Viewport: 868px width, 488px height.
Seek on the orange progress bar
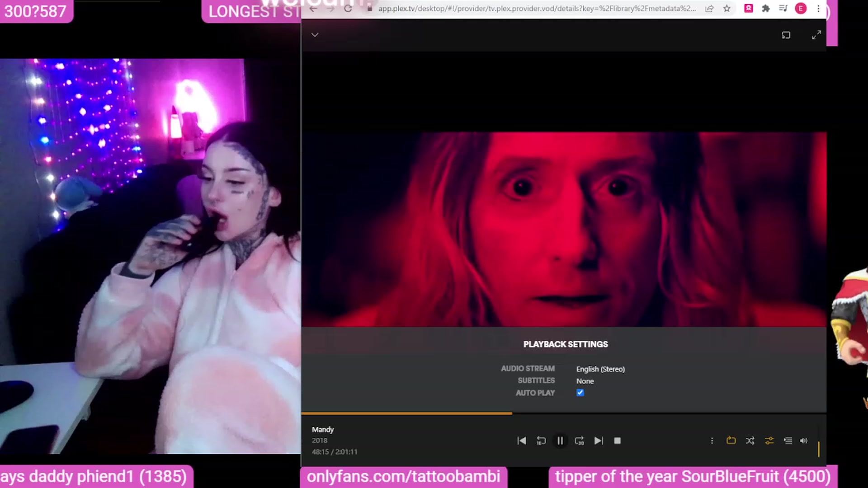point(407,413)
